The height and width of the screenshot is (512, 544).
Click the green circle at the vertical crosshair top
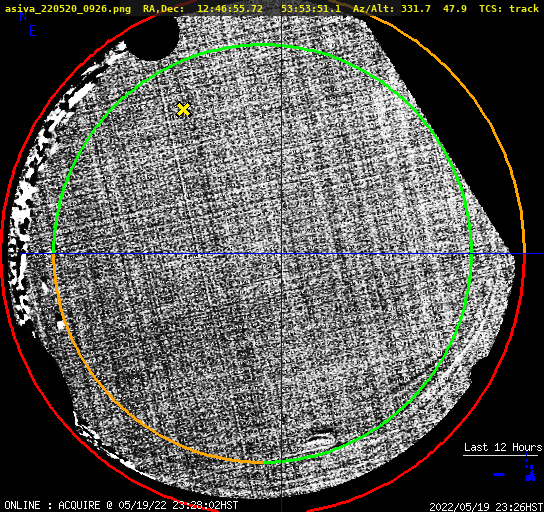click(x=281, y=45)
